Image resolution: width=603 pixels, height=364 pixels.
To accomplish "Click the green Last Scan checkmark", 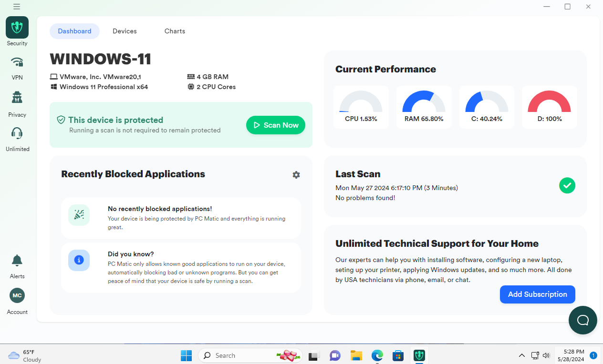I will pyautogui.click(x=567, y=185).
